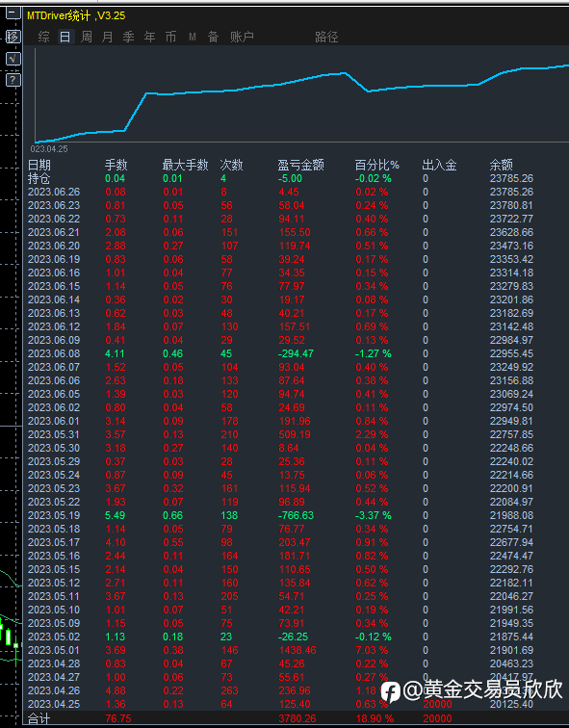Select the 2023.06.22 date row
Viewport: 569px width, 728px height.
[54, 219]
